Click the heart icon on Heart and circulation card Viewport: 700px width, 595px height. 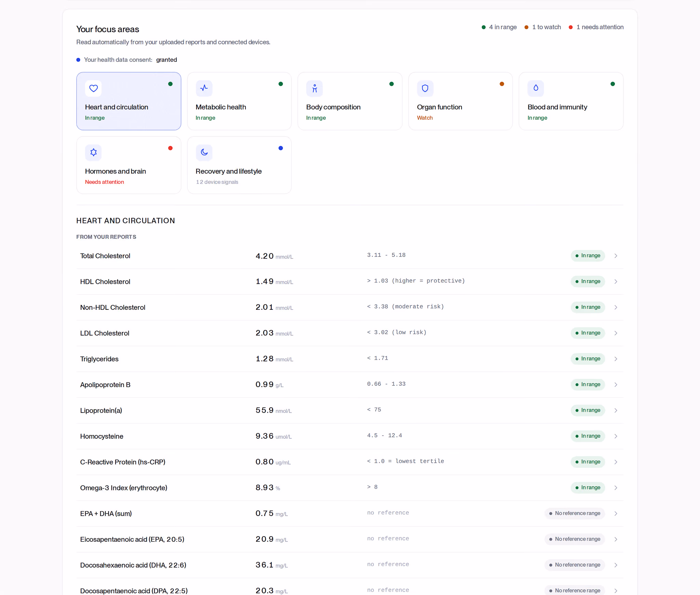coord(93,88)
